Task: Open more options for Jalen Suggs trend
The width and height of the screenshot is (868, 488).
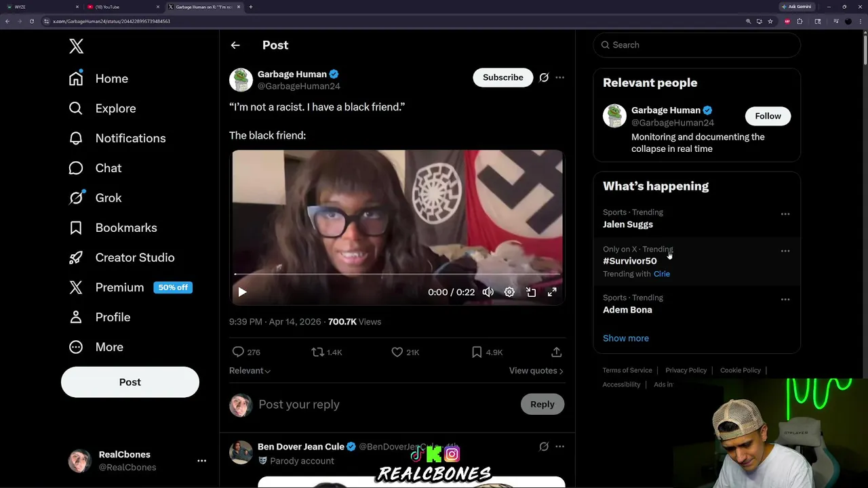Action: 785,214
